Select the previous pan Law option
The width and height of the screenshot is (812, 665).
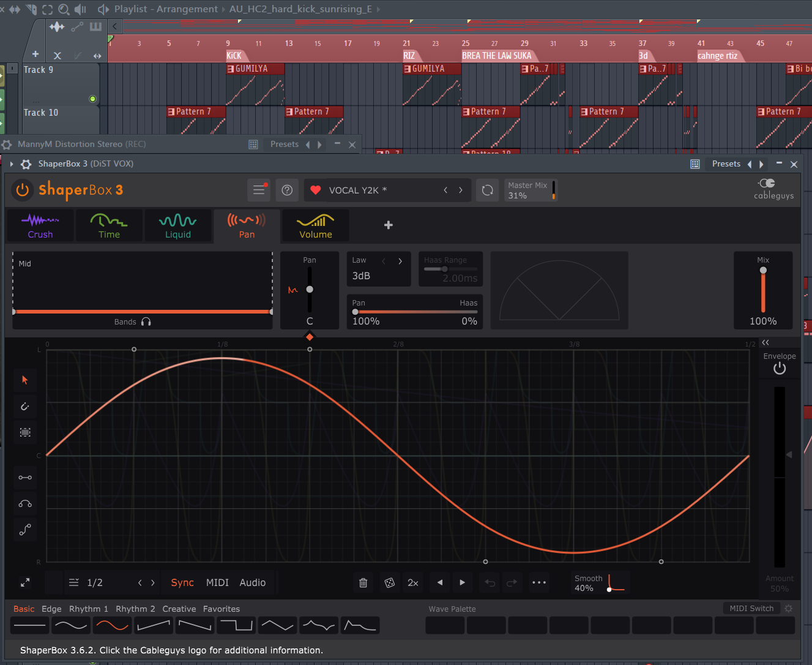[384, 261]
